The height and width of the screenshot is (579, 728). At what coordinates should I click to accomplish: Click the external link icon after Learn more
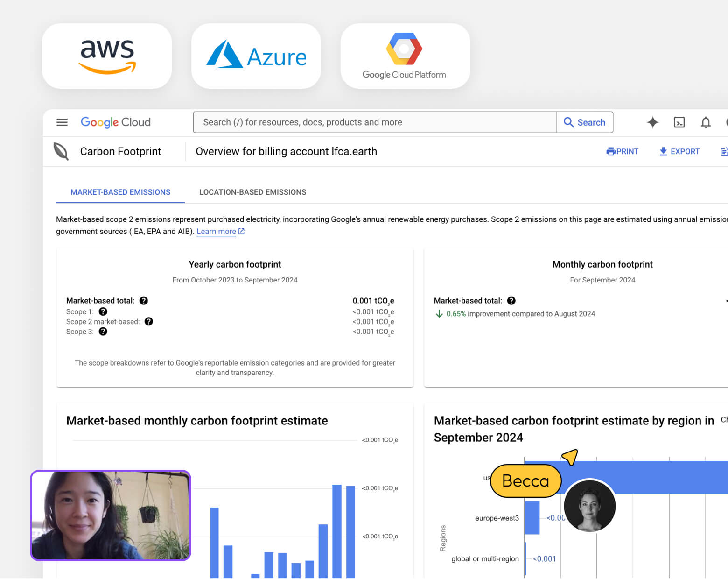click(x=241, y=231)
